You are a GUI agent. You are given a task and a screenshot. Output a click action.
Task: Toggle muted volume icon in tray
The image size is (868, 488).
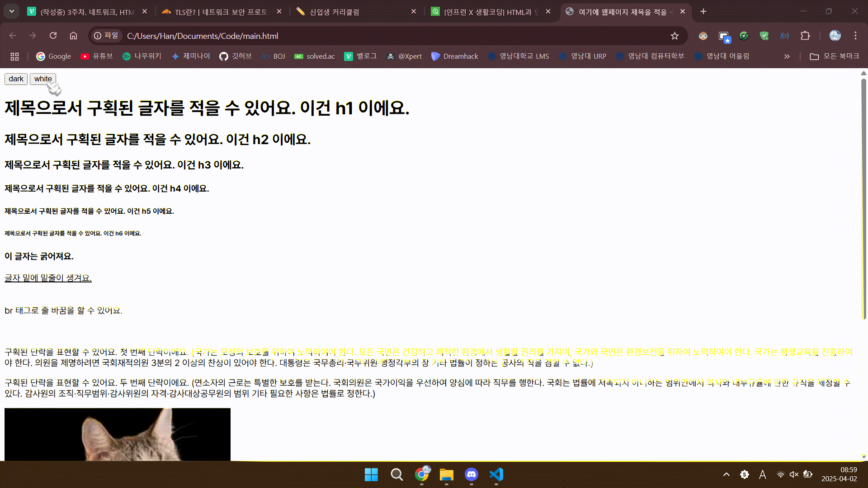coord(794,474)
